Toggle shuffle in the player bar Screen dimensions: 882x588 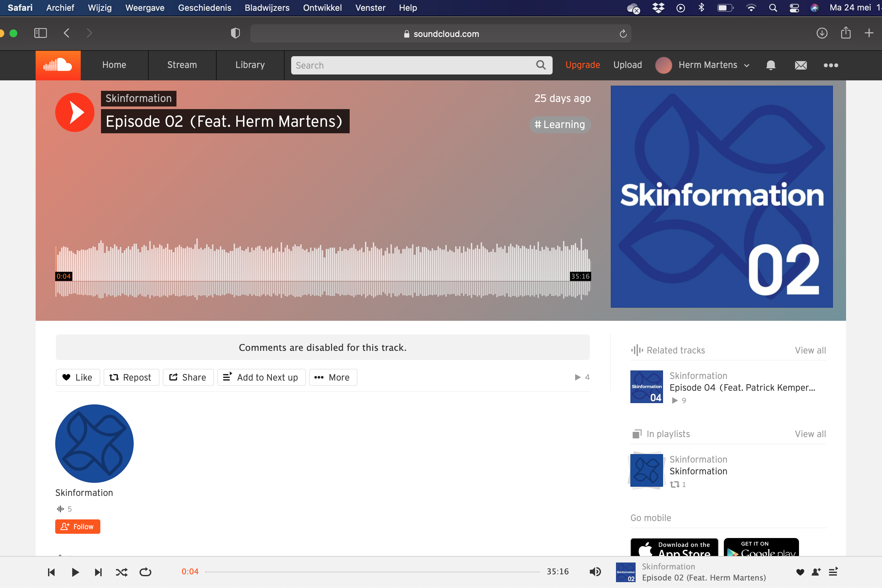122,572
